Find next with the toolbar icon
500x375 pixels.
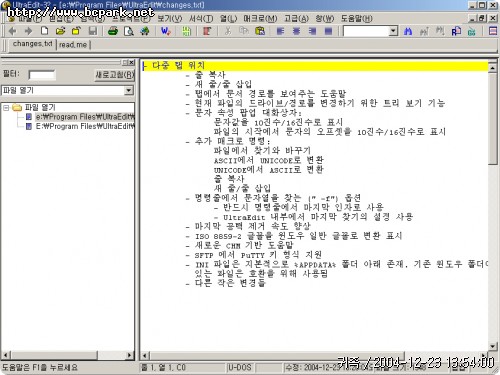440,31
